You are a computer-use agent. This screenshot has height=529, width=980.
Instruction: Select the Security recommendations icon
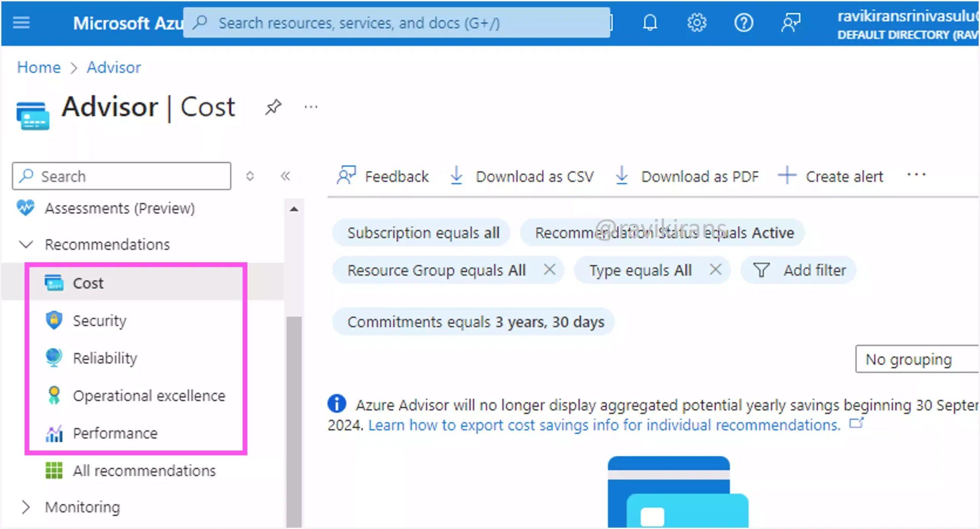tap(54, 320)
